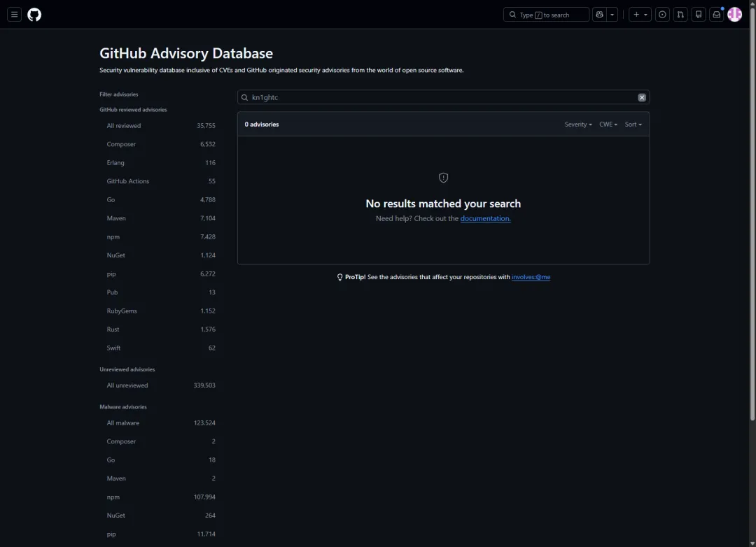This screenshot has height=547, width=756.
Task: Open the Copilot chat icon
Action: pyautogui.click(x=599, y=15)
